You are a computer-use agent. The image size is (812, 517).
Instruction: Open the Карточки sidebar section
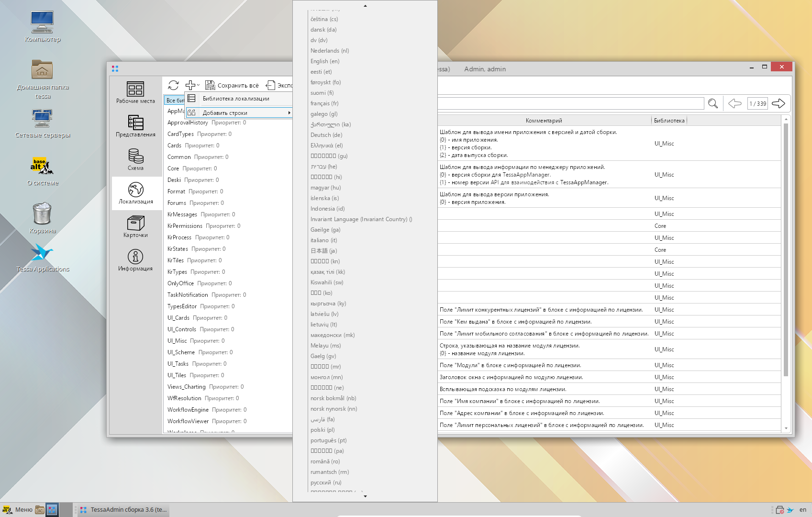click(135, 226)
